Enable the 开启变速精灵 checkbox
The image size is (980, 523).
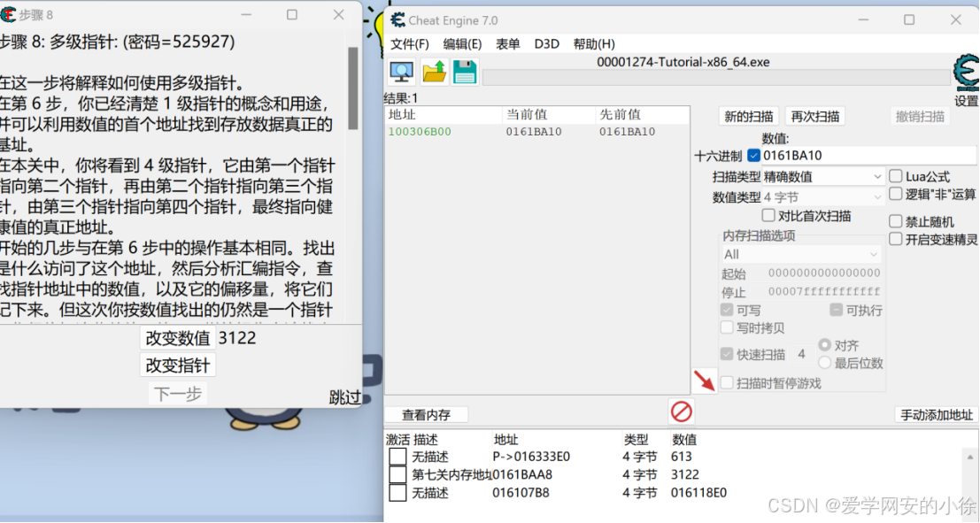[896, 239]
